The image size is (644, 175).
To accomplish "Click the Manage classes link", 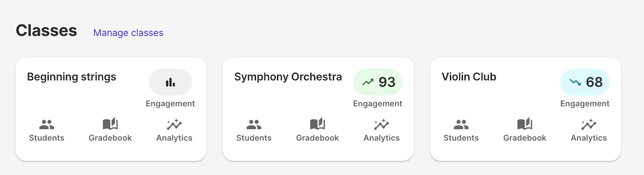I will [x=128, y=33].
